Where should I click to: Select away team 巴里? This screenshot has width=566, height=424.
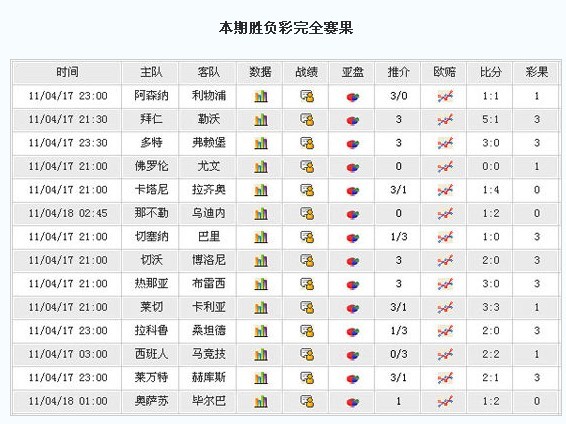coord(209,236)
